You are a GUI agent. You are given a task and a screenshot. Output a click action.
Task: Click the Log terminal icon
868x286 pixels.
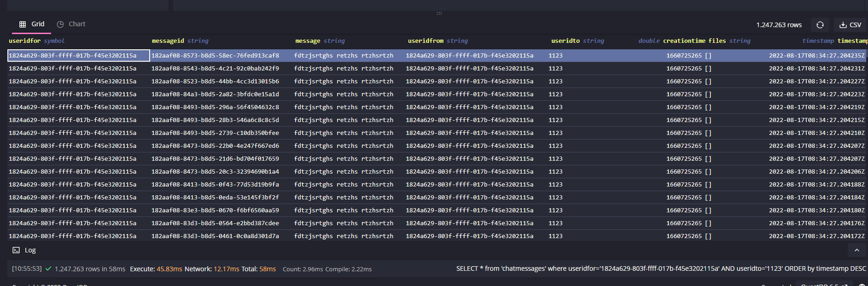coord(16,250)
